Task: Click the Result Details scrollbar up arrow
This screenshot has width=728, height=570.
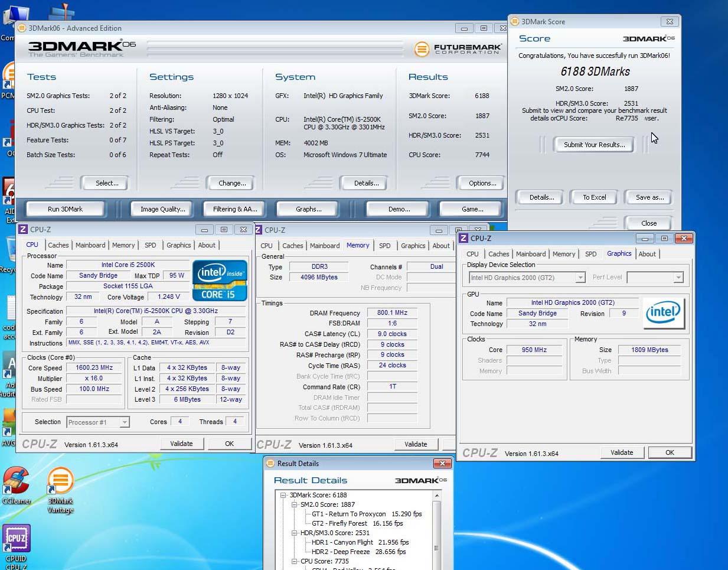Action: click(x=437, y=496)
